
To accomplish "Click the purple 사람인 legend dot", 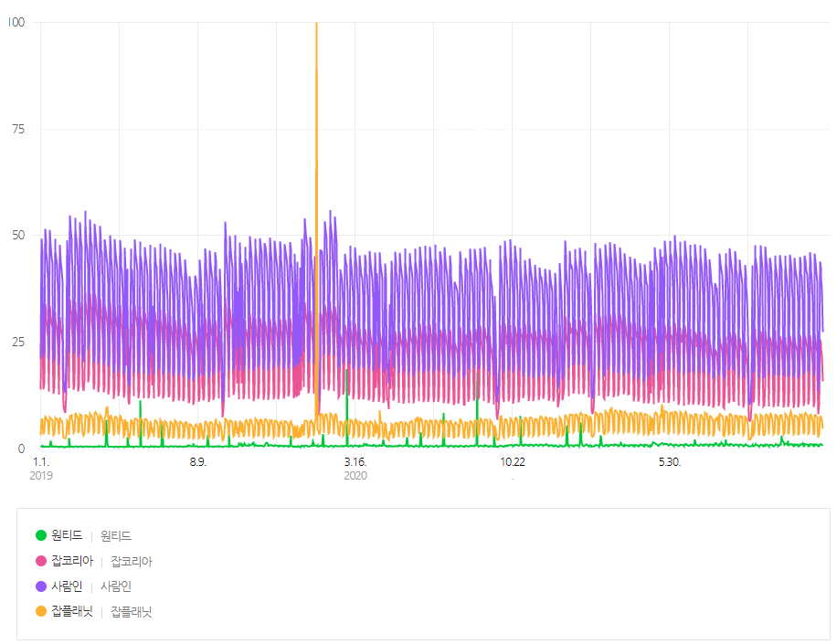I will (40, 586).
